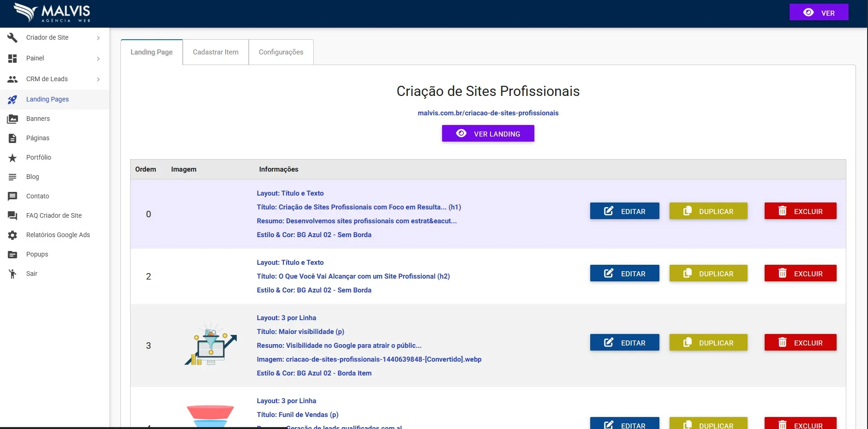The width and height of the screenshot is (868, 429).
Task: Open malvis.com.br/criacao-de-sites-profissionais link
Action: [x=488, y=113]
